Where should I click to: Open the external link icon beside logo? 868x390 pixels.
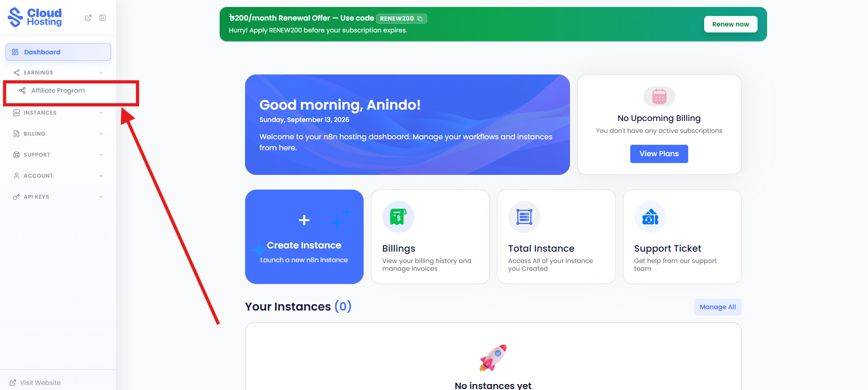(88, 18)
